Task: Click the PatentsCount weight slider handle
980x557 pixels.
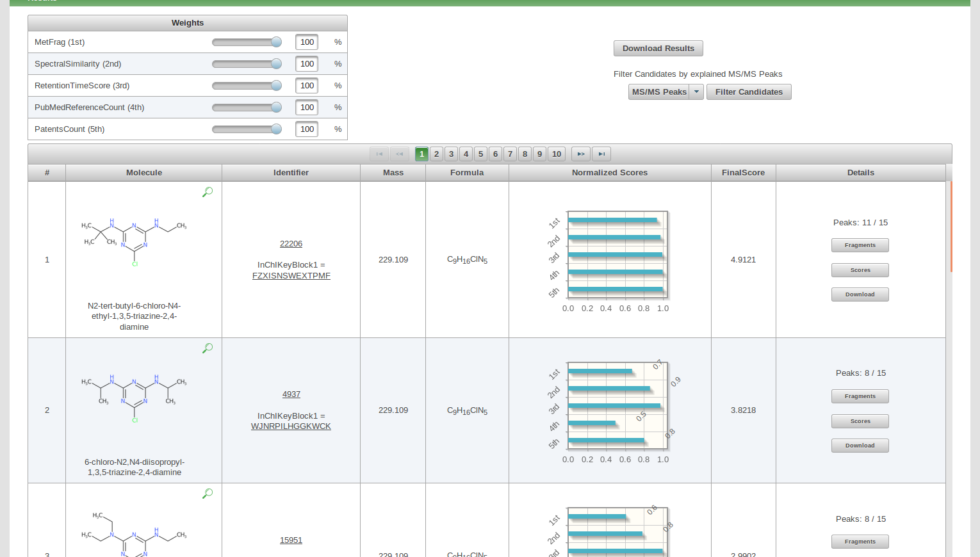Action: (276, 129)
